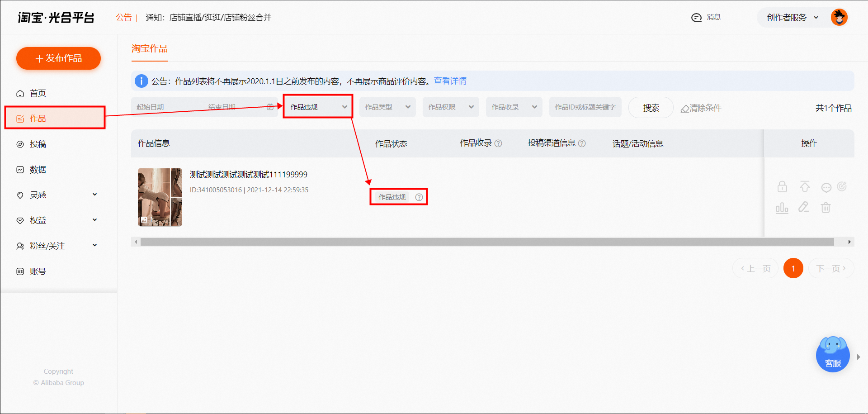Screen dimensions: 868x414
Task: Click the lock icon in the operations column
Action: (x=782, y=186)
